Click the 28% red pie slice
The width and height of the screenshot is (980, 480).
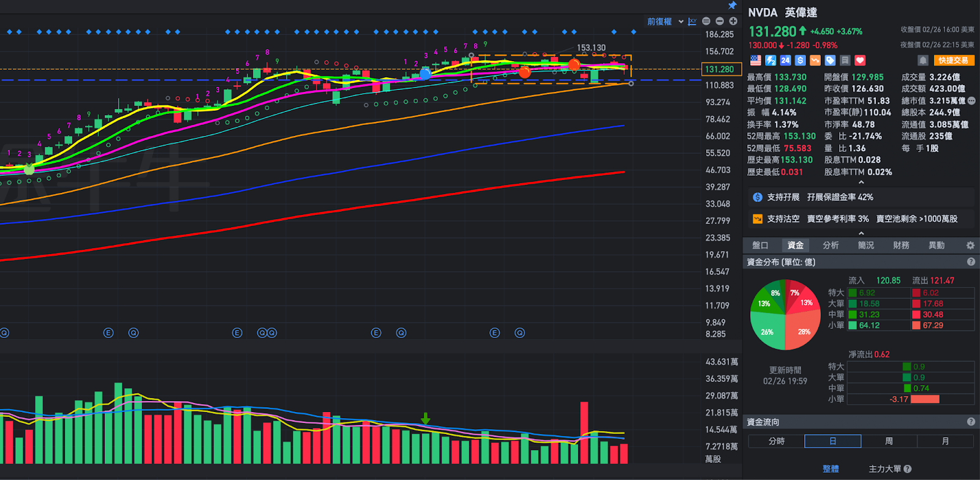tap(804, 331)
